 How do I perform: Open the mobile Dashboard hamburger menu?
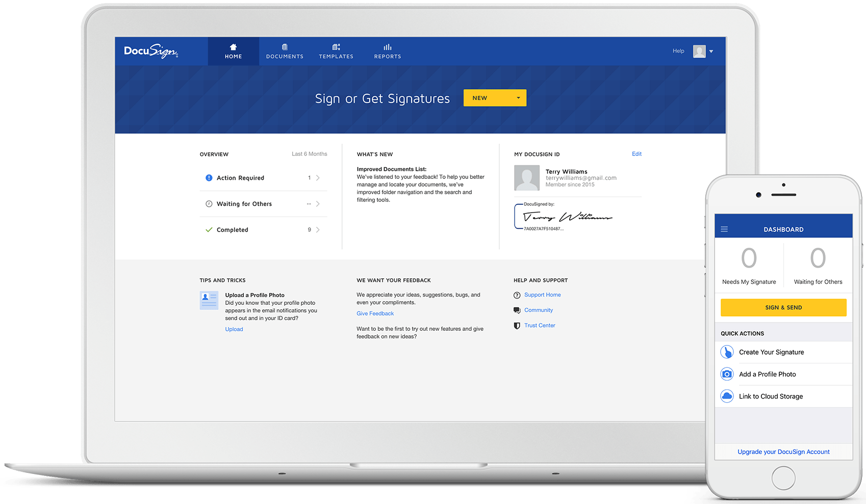[x=724, y=229]
